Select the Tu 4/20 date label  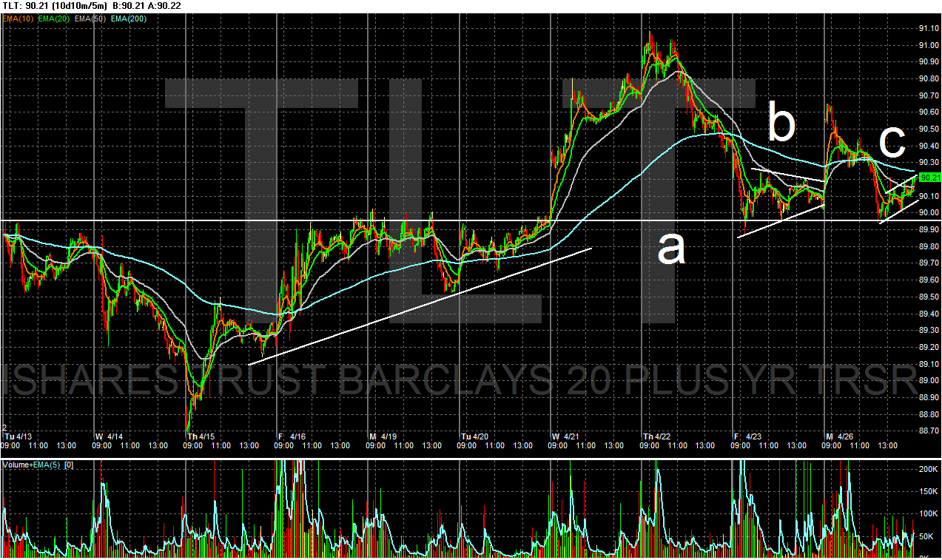pos(476,436)
